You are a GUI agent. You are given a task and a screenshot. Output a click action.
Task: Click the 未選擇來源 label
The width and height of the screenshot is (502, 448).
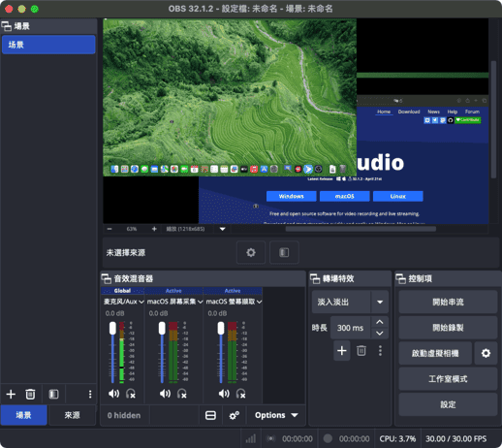point(126,252)
